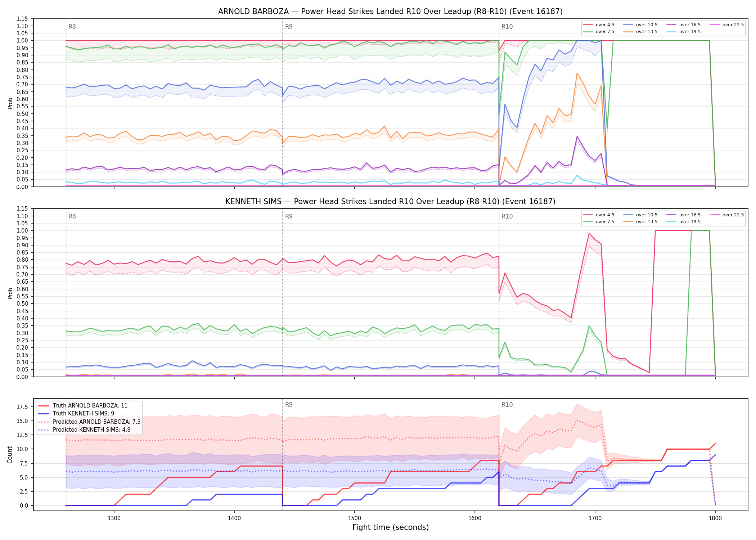
Task: Click the ARNOLD BARBOZA chart title
Action: click(390, 12)
